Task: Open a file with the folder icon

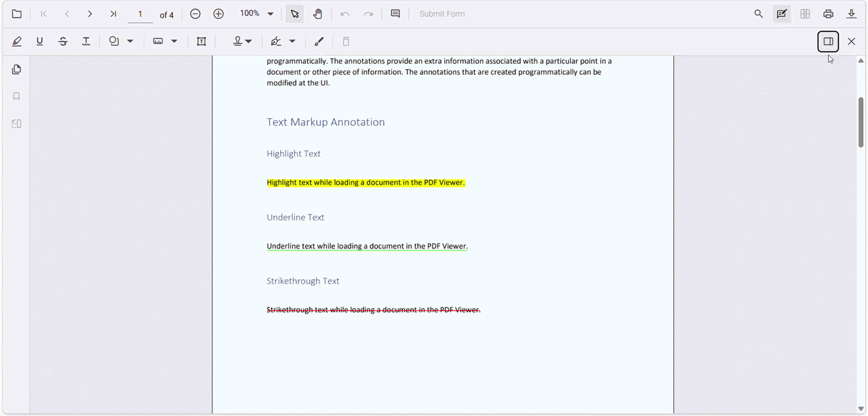Action: [x=17, y=14]
